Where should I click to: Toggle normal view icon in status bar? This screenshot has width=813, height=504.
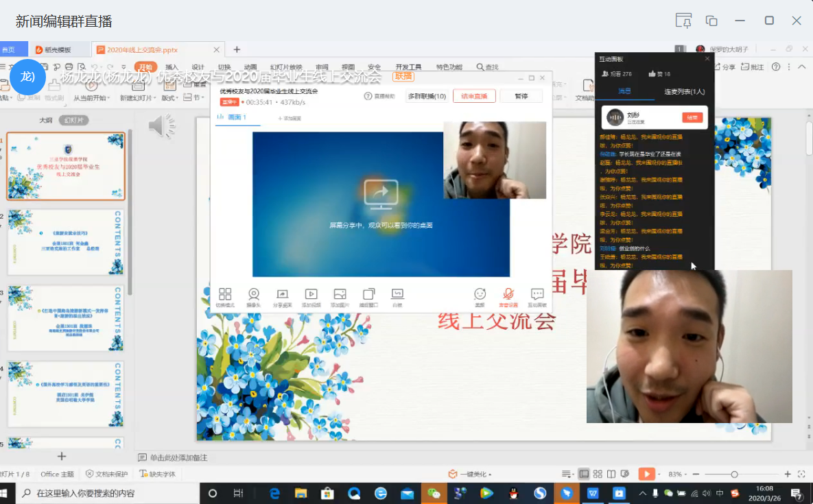(584, 474)
